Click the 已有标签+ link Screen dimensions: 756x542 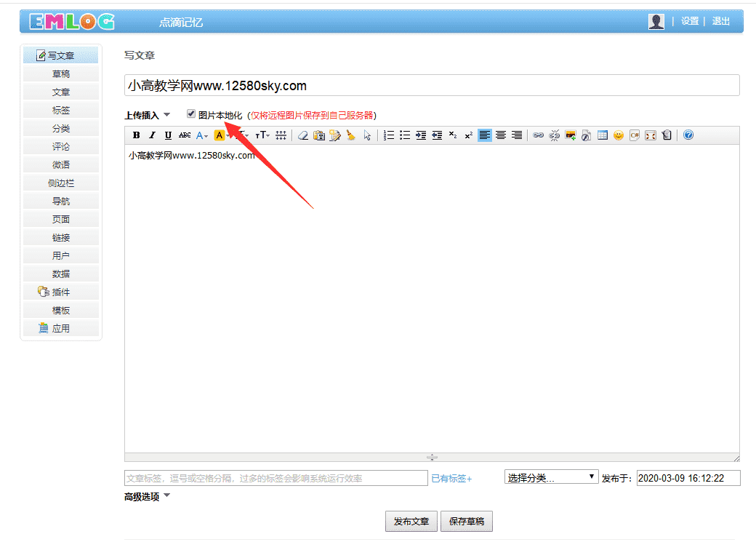(x=451, y=478)
